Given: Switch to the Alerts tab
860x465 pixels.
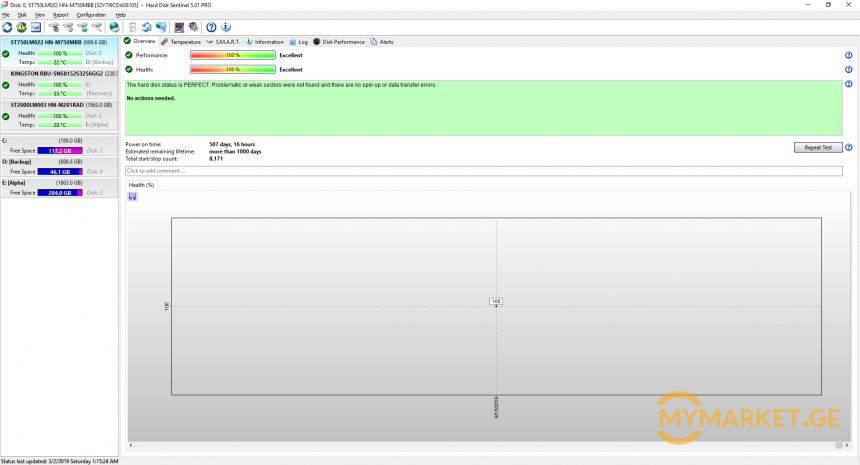Looking at the screenshot, I should click(x=382, y=42).
